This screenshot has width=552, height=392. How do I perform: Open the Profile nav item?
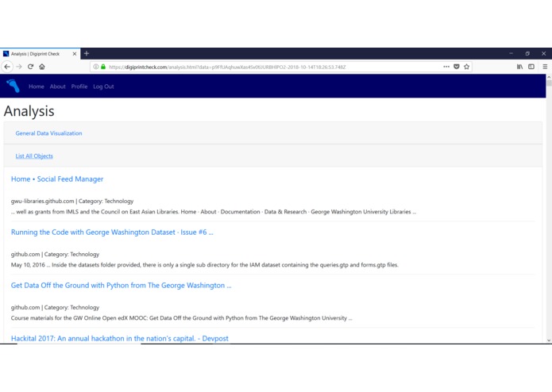[x=79, y=86]
